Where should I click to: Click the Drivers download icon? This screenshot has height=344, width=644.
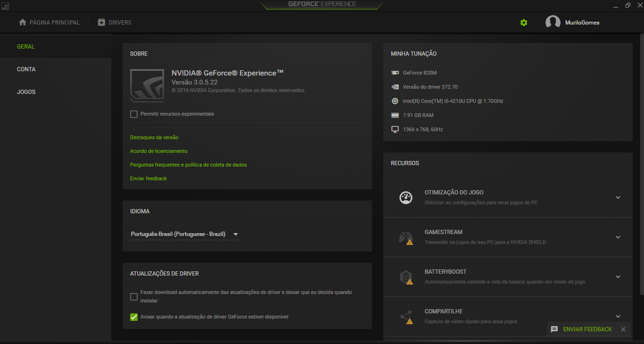pyautogui.click(x=101, y=22)
